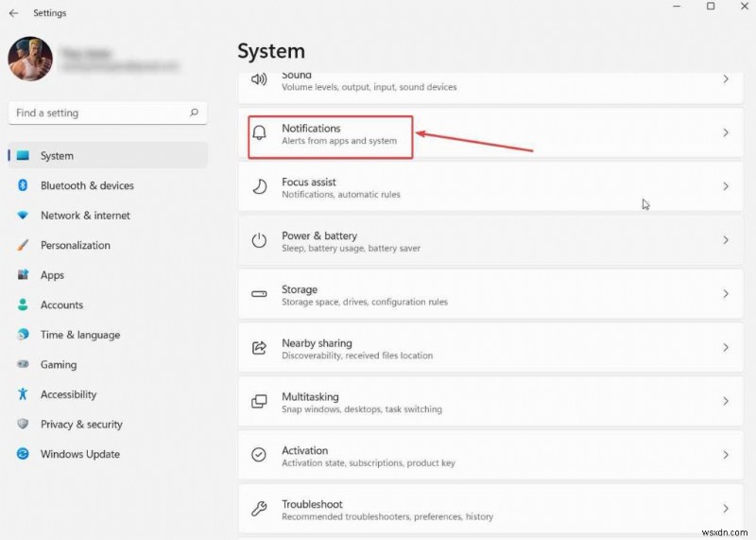
Task: Select System in the sidebar
Action: tap(108, 155)
